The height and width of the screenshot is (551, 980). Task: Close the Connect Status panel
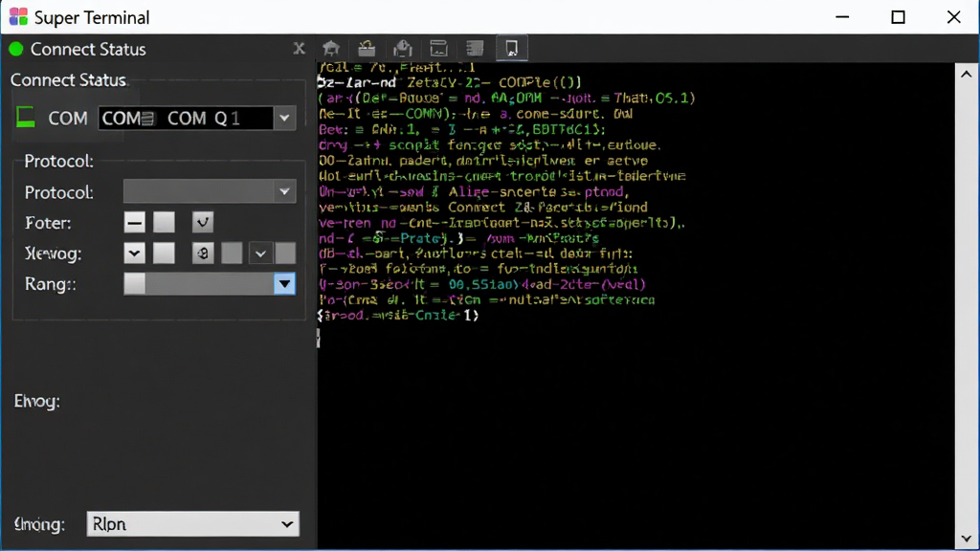(x=299, y=48)
